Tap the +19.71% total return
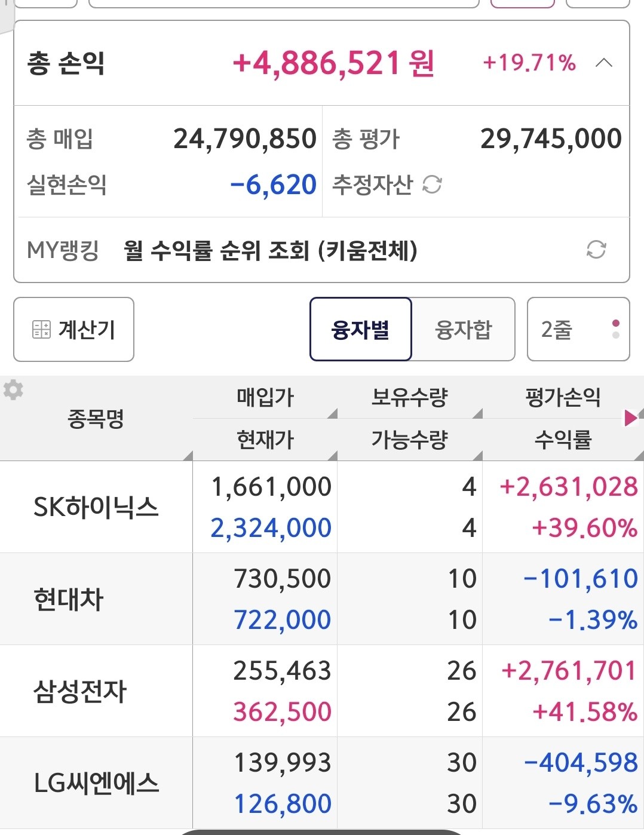The image size is (644, 835). [x=529, y=63]
